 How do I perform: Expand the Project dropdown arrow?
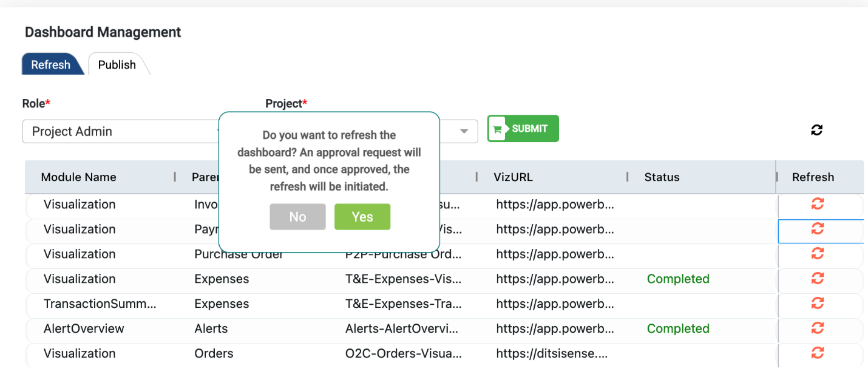[x=464, y=131]
